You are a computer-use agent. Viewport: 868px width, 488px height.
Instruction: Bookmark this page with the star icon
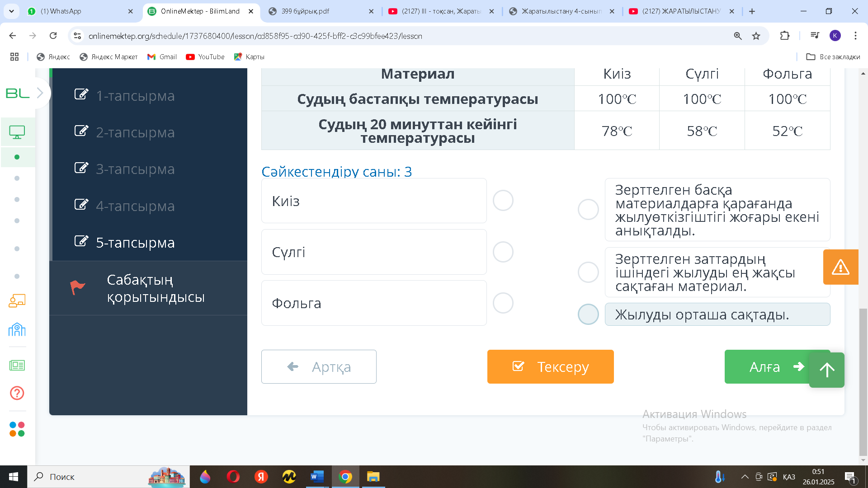(756, 36)
